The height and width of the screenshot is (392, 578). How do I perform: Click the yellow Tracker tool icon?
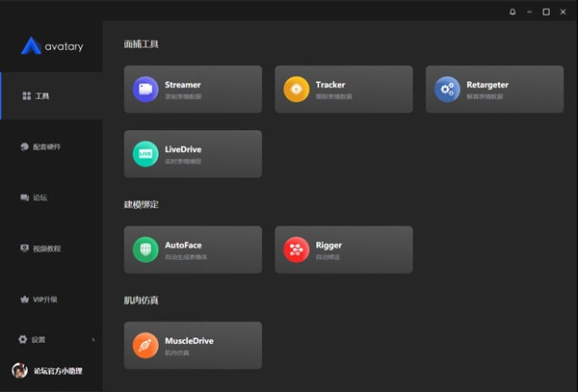tap(296, 90)
